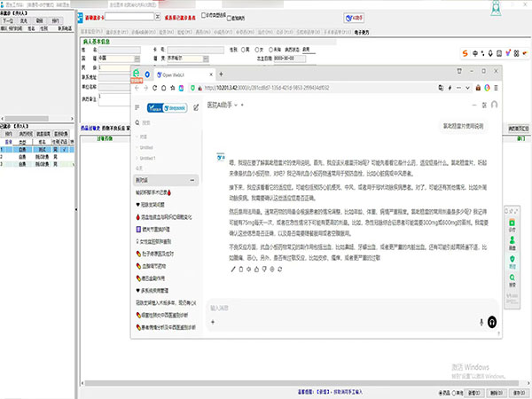Click the shield icon in address bar
532x399 pixels.
(192, 88)
